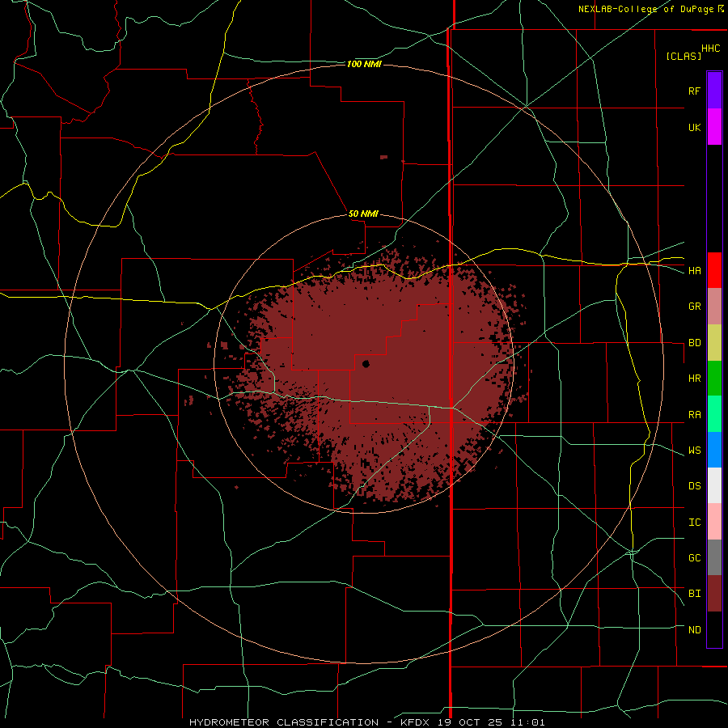Pick the HR green legend swatch
The image size is (728, 728).
[x=714, y=379]
